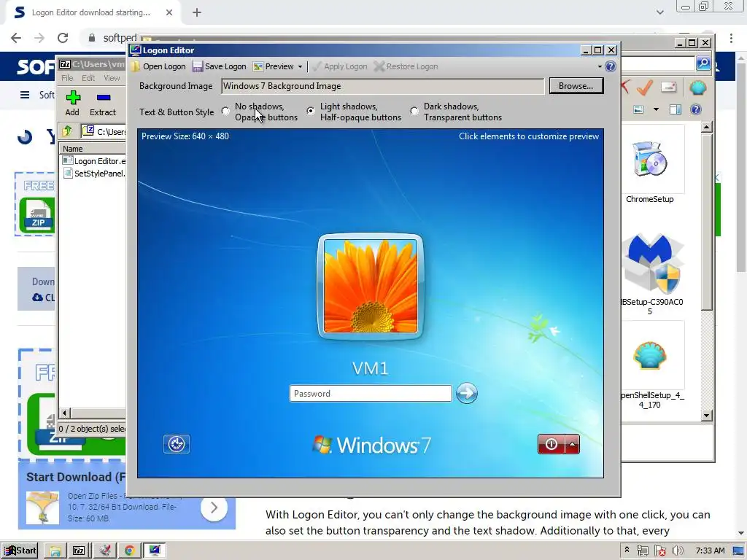Expand the shutdown options arrow
Viewport: 747px width, 560px height.
[x=572, y=444]
